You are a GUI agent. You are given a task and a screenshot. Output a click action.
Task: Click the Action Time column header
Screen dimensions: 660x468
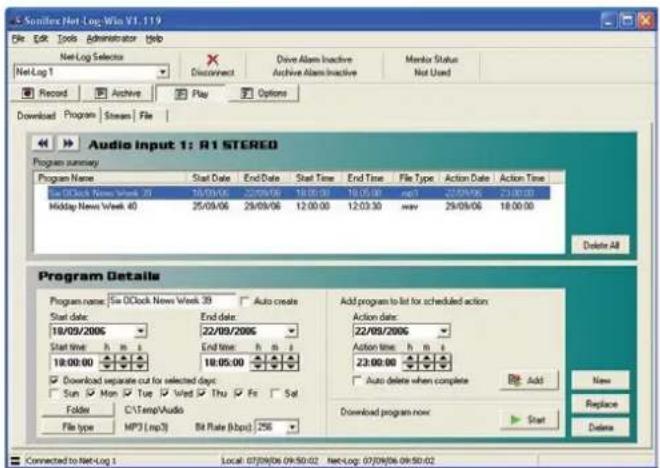pos(522,178)
